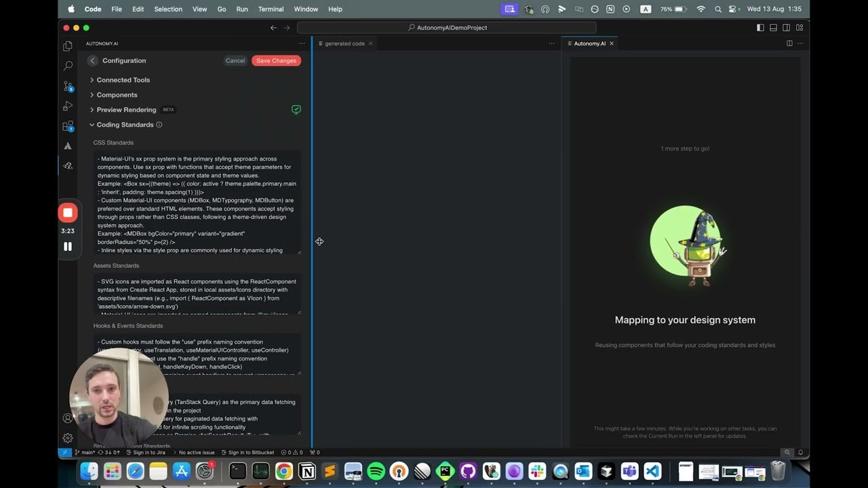This screenshot has height=488, width=868.
Task: Open more actions for generated code group
Action: 551,43
